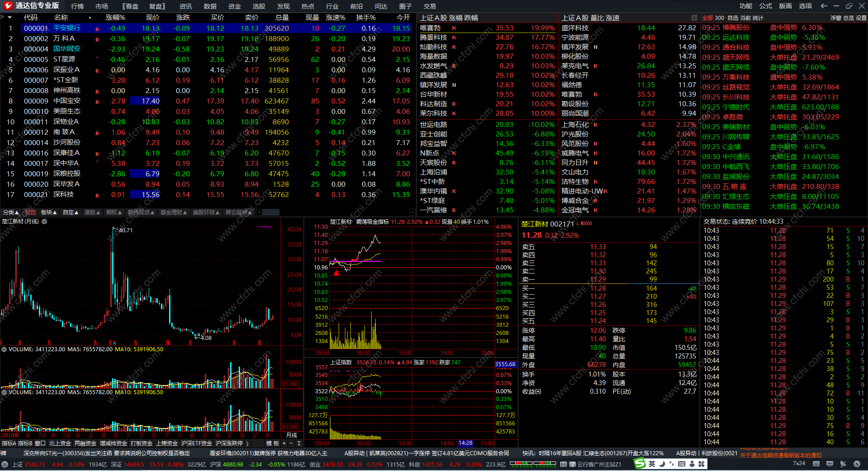This screenshot has width=868, height=471.
Task: Click the status bar keyboard icon
Action: click(x=816, y=464)
